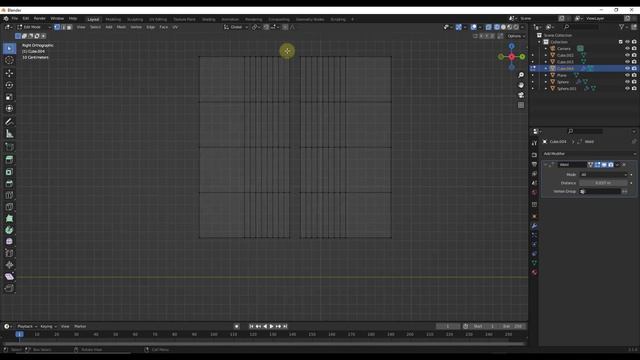Hide Cube.004 in viewport via eye icon

click(x=627, y=69)
